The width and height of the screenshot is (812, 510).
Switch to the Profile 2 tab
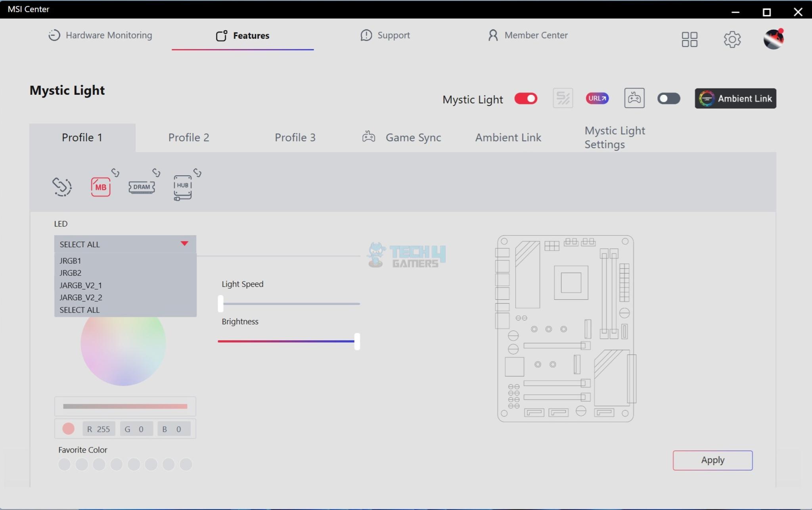click(188, 138)
